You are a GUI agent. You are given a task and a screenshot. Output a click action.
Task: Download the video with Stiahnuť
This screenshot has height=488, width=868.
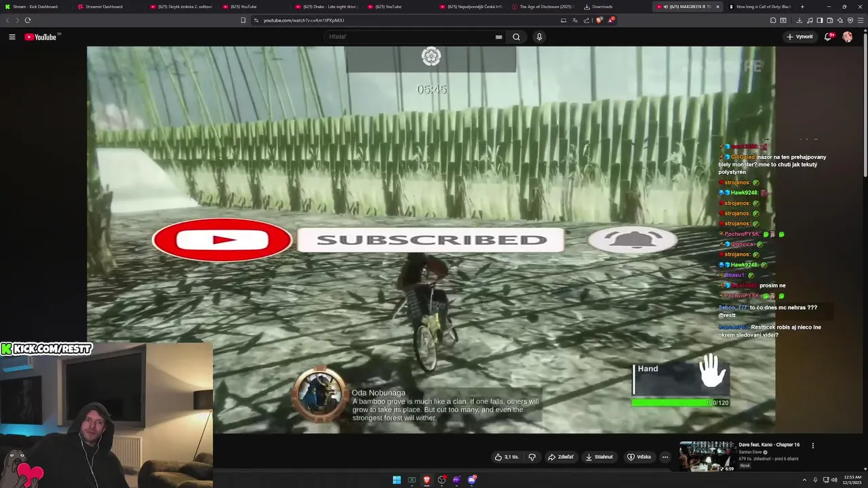click(x=599, y=457)
